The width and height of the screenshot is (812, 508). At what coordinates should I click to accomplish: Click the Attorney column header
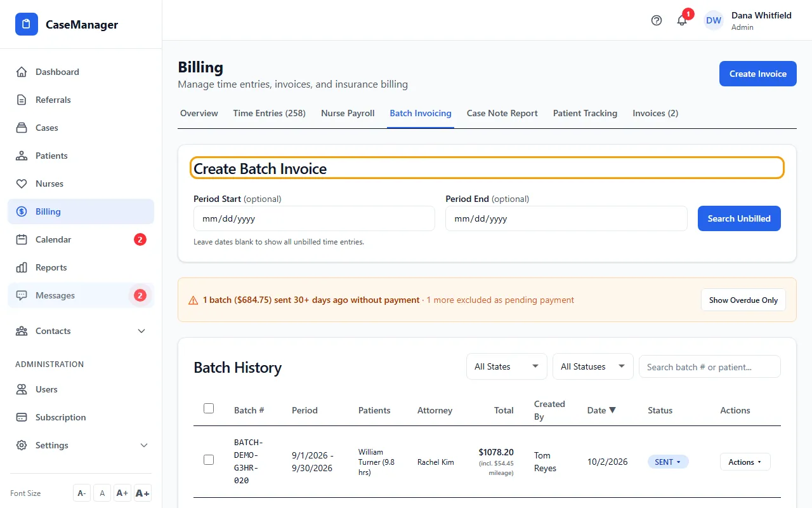click(x=435, y=410)
